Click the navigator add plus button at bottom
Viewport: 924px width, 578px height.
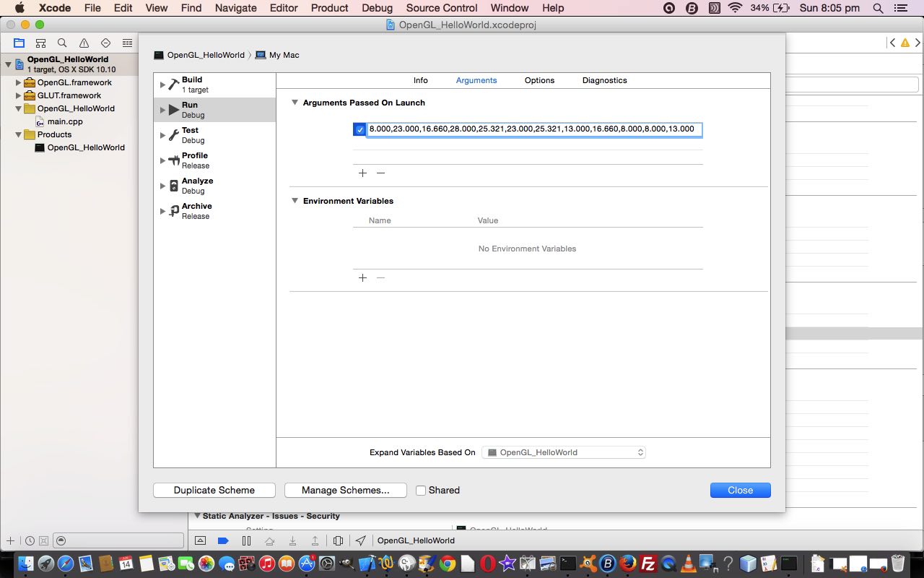click(x=10, y=540)
